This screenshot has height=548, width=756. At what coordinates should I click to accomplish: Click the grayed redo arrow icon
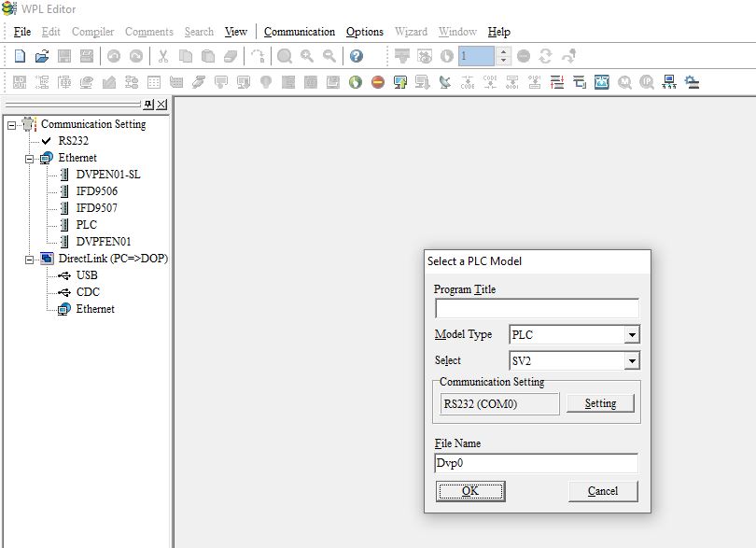click(136, 56)
